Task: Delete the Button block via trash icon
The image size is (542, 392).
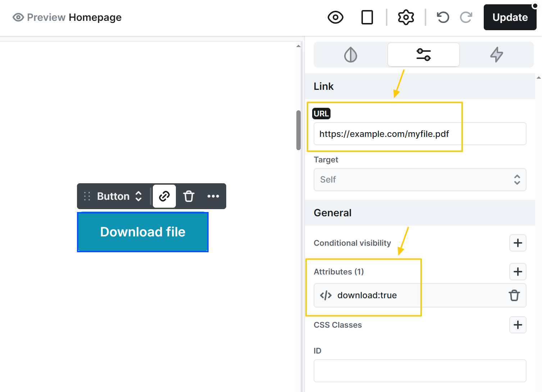Action: pyautogui.click(x=189, y=196)
